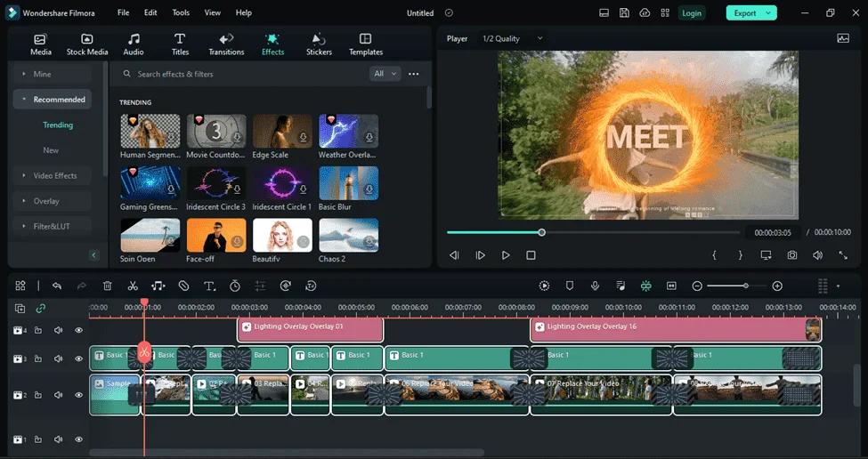Click the delete trash icon above timeline
This screenshot has height=459, width=868.
coord(108,286)
